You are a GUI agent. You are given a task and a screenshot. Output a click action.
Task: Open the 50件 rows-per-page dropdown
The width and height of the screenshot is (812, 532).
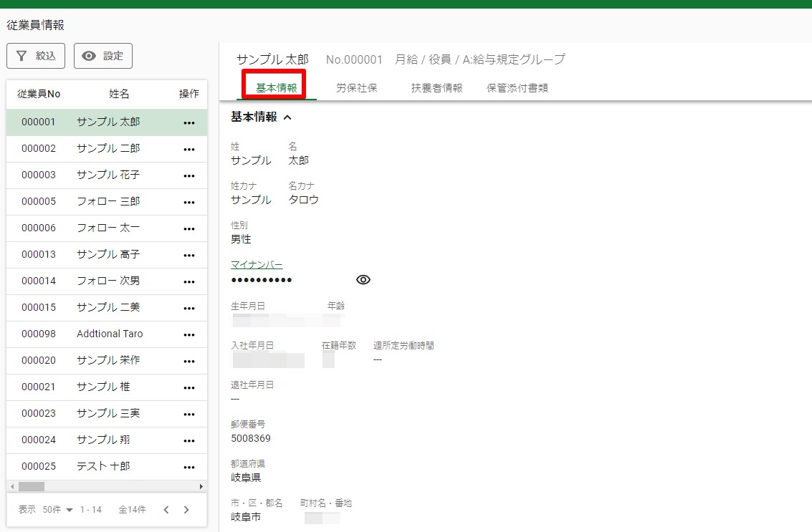[x=57, y=510]
